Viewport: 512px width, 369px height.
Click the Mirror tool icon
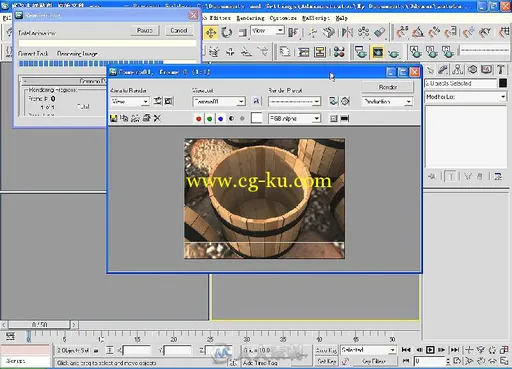point(347,33)
